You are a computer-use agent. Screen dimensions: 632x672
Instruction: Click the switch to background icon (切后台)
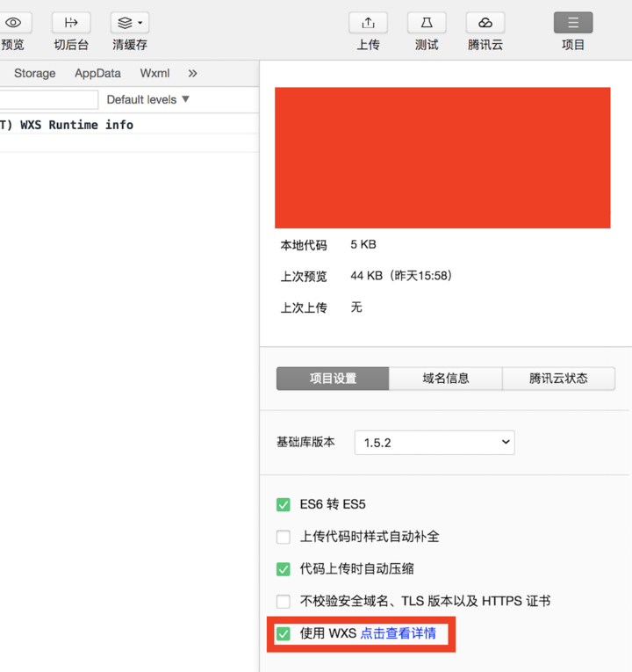click(x=71, y=23)
